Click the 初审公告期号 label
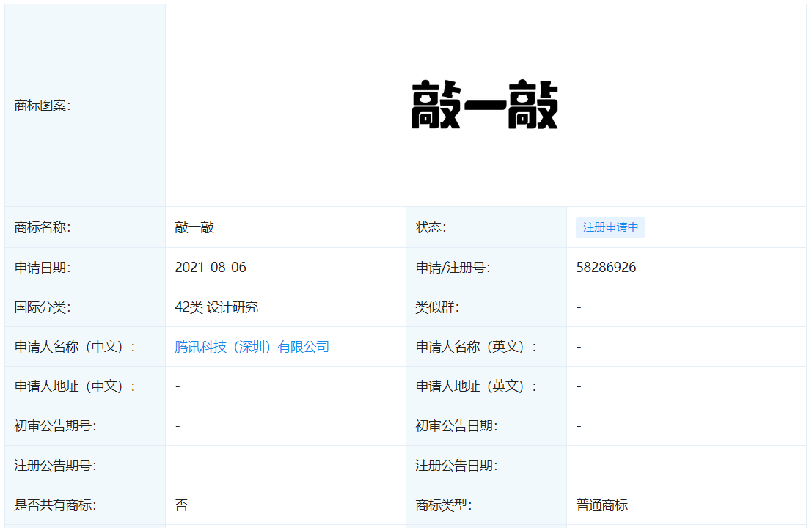812x528 pixels. [x=56, y=426]
